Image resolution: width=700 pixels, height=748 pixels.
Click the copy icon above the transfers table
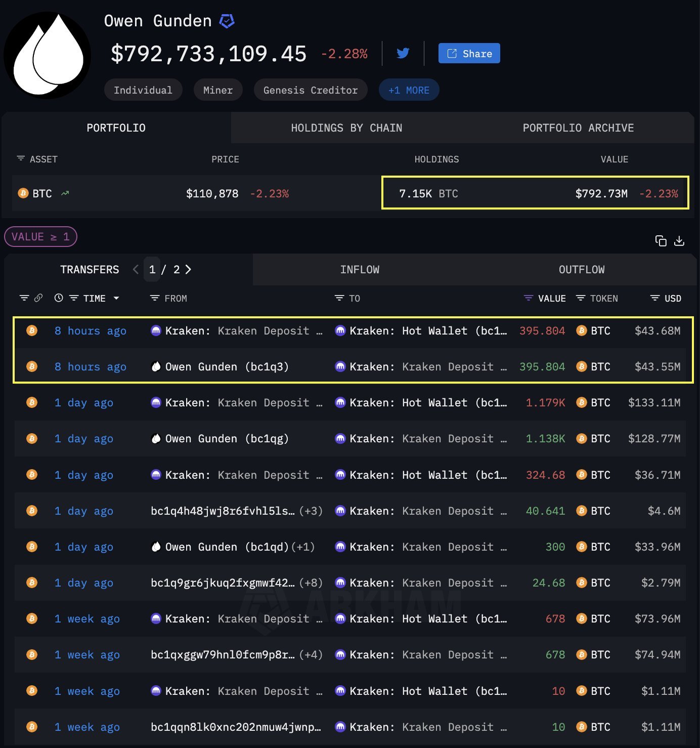tap(662, 241)
